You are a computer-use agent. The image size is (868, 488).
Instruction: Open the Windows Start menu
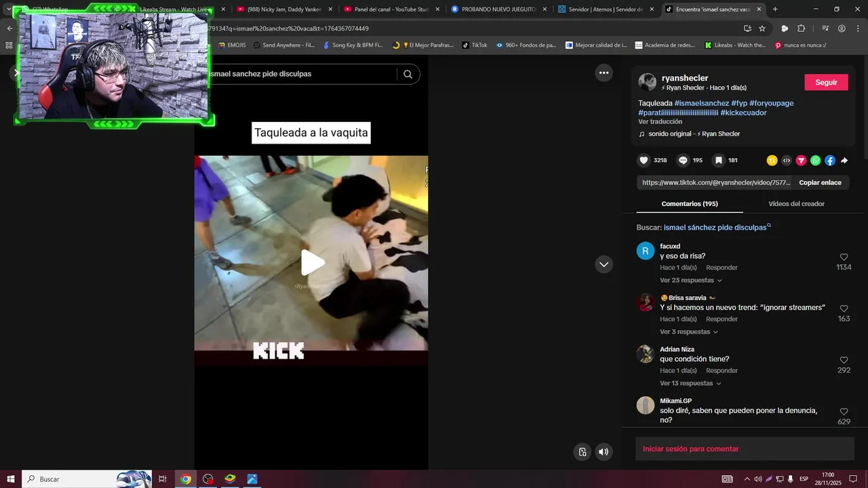11,479
